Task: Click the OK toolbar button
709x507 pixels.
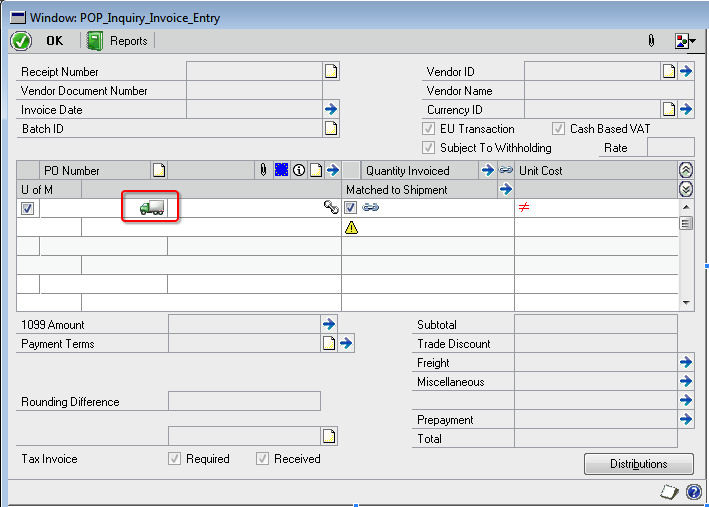Action: [x=40, y=41]
